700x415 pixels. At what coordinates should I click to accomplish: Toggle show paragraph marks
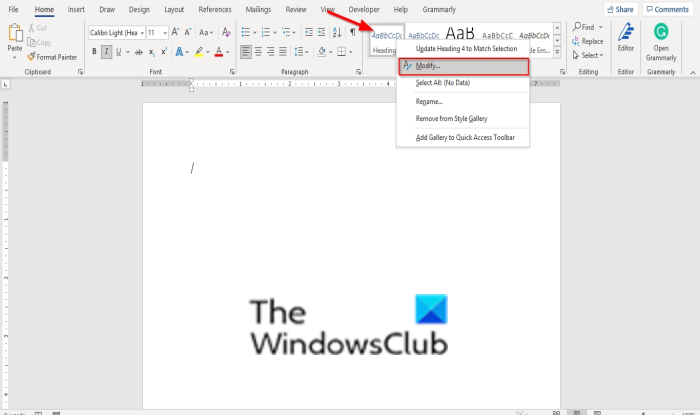tap(353, 32)
